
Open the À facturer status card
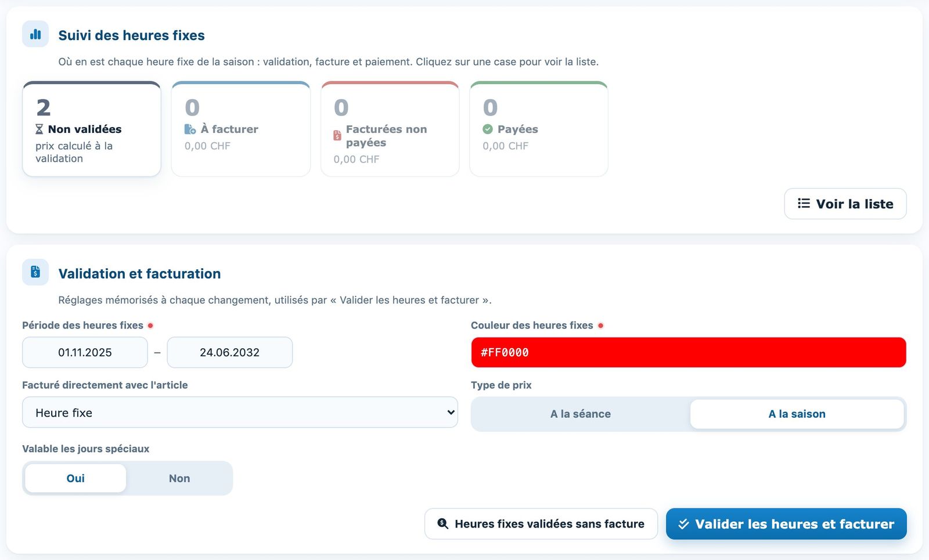click(241, 129)
